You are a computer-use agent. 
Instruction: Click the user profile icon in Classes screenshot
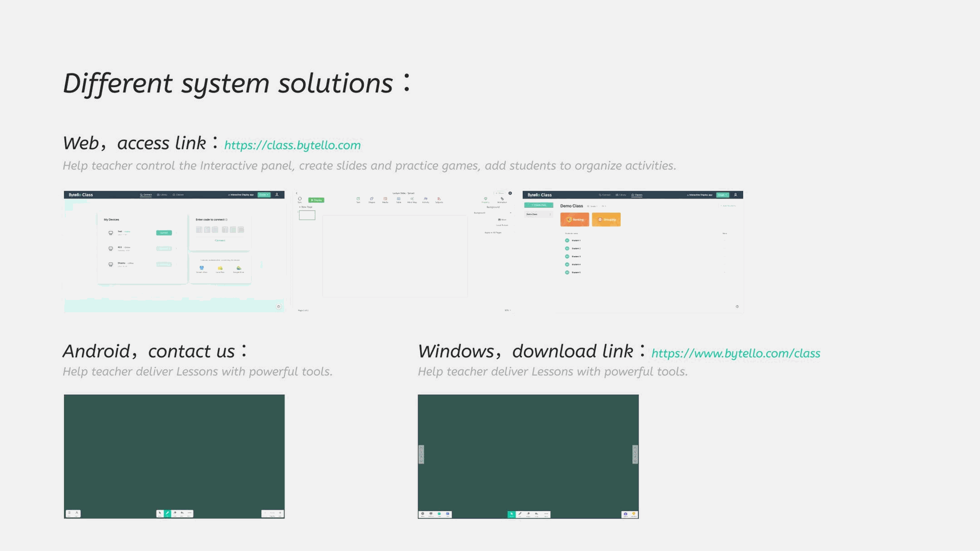point(735,195)
